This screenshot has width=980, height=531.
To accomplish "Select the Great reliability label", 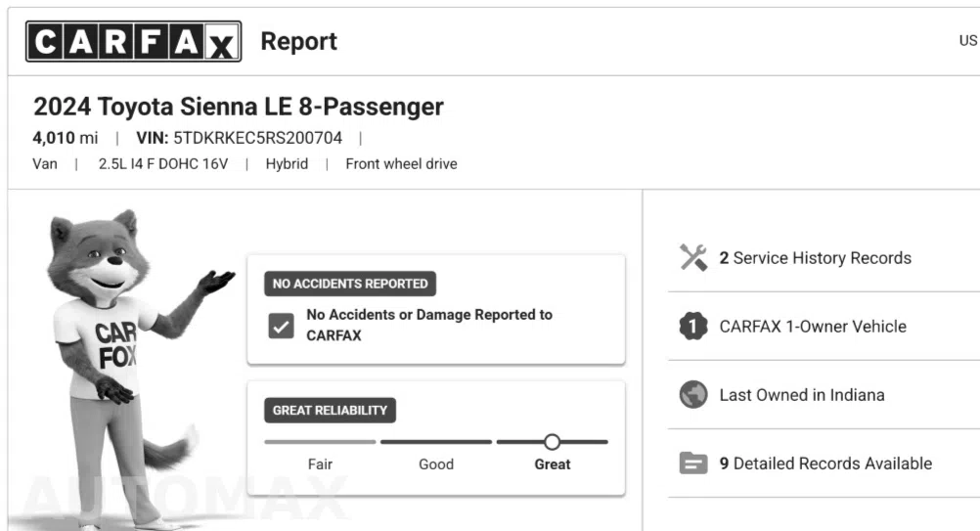I will [x=553, y=465].
